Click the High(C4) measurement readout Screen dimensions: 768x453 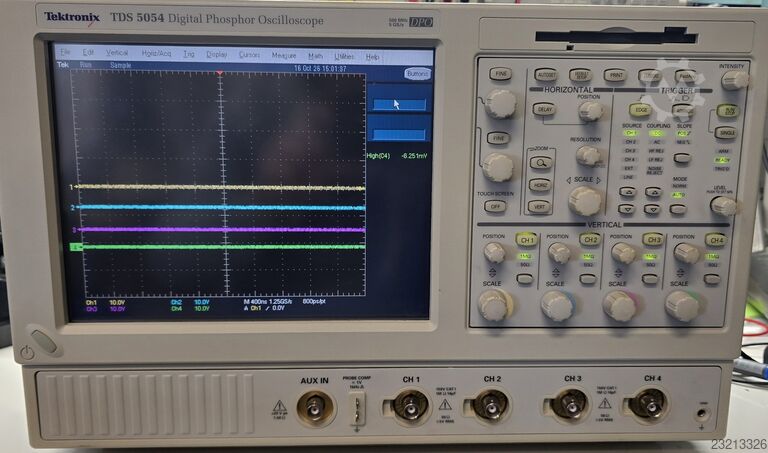(x=397, y=156)
